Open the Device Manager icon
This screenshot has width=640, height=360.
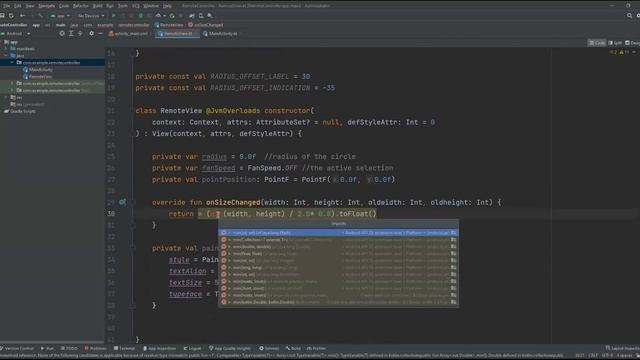pos(201,16)
